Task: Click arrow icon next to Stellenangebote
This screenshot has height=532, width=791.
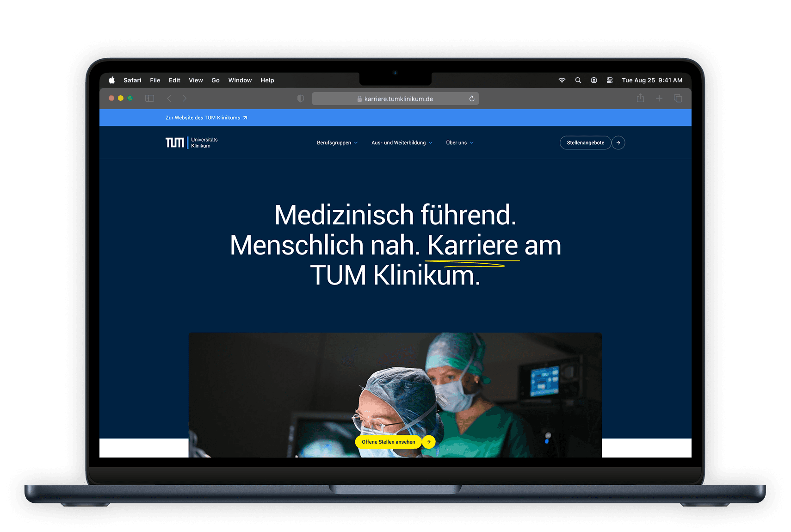Action: coord(618,142)
